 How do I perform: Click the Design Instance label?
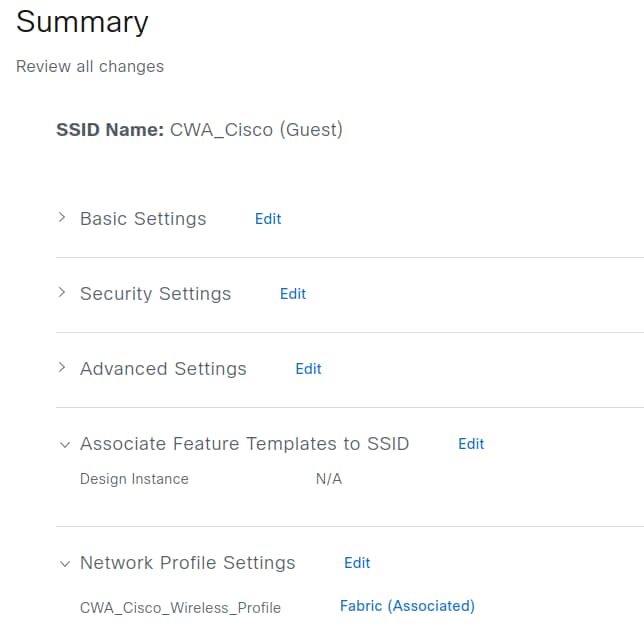(134, 479)
